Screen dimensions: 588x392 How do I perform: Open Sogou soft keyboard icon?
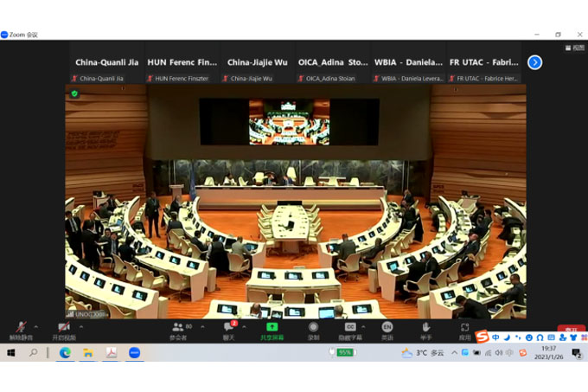pos(551,337)
